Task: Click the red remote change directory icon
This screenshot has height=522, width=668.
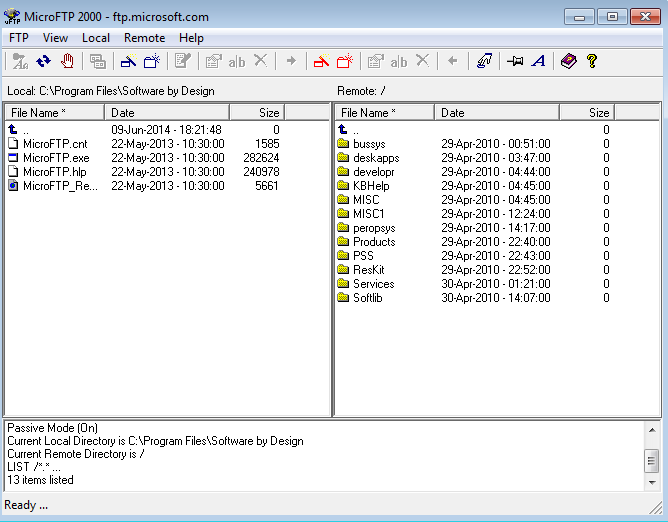Action: point(322,62)
